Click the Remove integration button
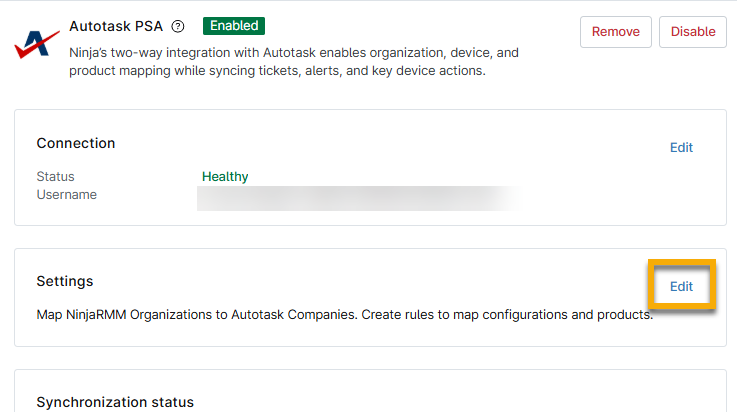Viewport: 737px width, 412px height. pyautogui.click(x=616, y=32)
